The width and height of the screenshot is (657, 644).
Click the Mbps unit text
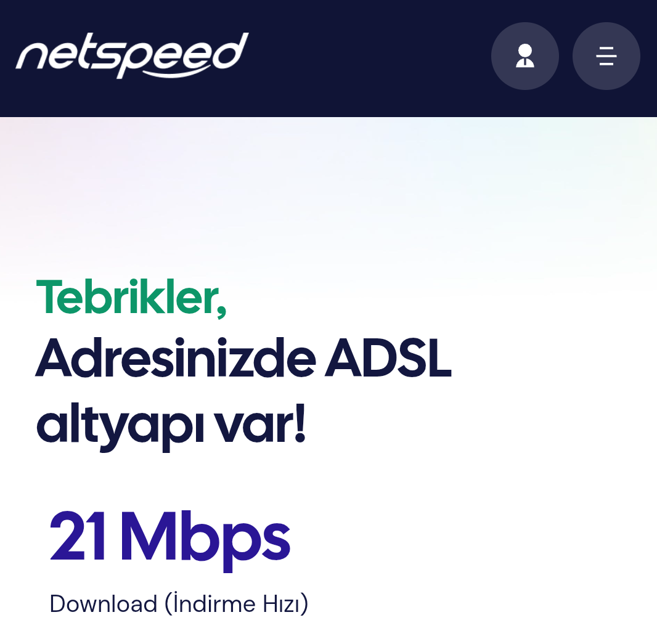point(206,540)
